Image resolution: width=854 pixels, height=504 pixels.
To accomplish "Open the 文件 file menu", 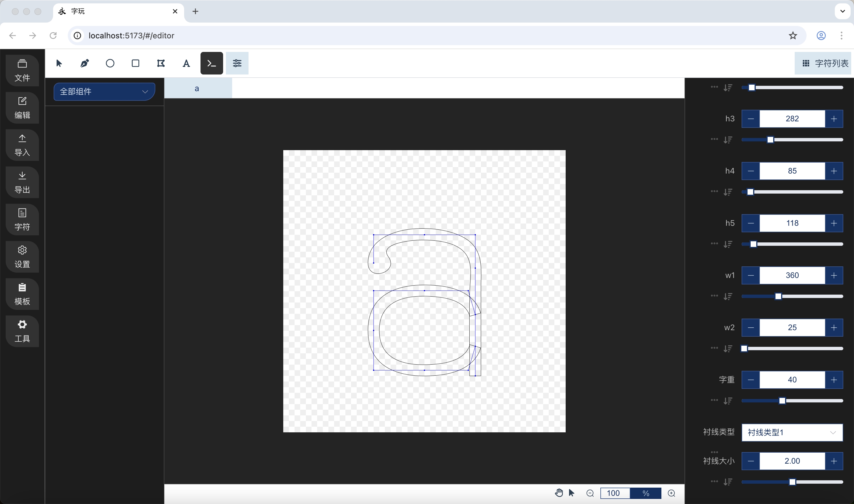I will (x=22, y=70).
